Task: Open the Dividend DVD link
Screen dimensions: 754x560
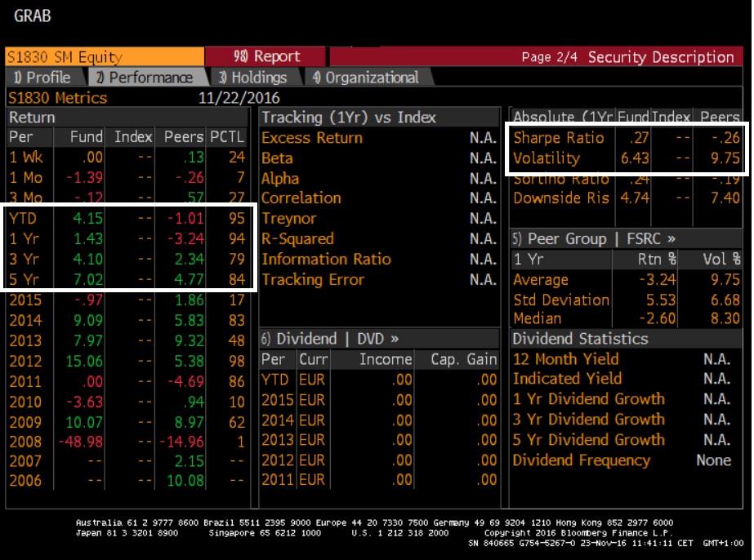Action: pyautogui.click(x=330, y=339)
